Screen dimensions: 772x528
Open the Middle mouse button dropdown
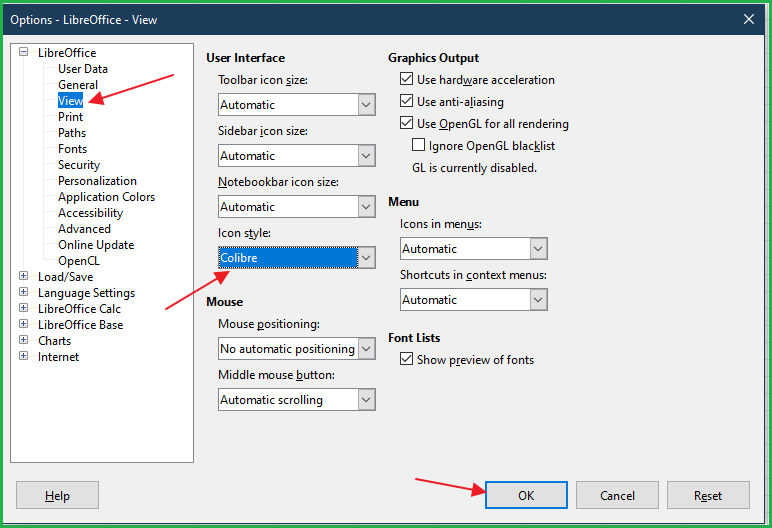366,400
